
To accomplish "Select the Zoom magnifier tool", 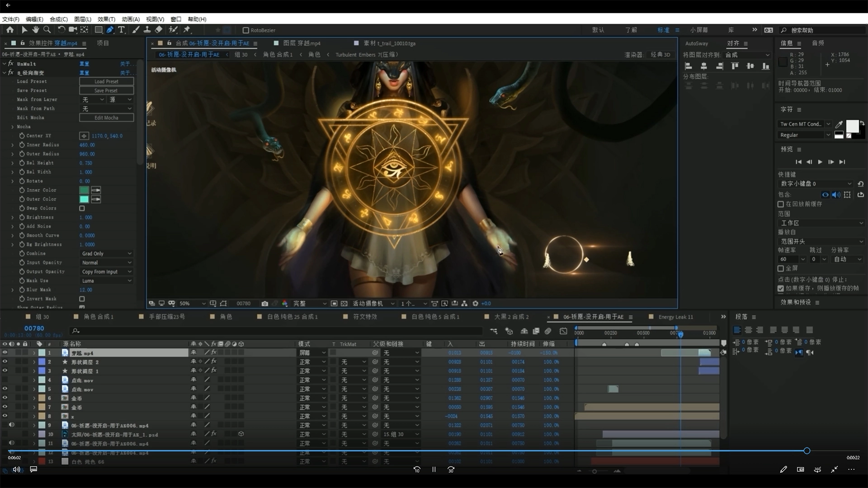I will pyautogui.click(x=47, y=30).
